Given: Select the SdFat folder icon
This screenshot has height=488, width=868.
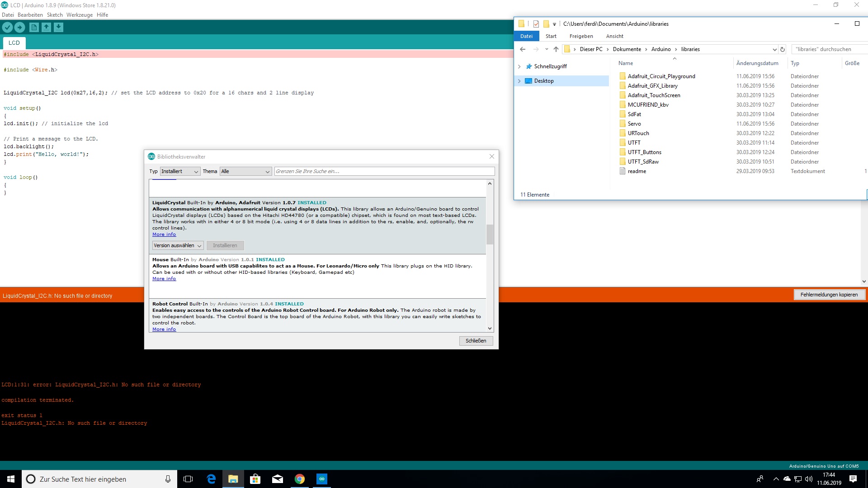Looking at the screenshot, I should click(x=623, y=114).
